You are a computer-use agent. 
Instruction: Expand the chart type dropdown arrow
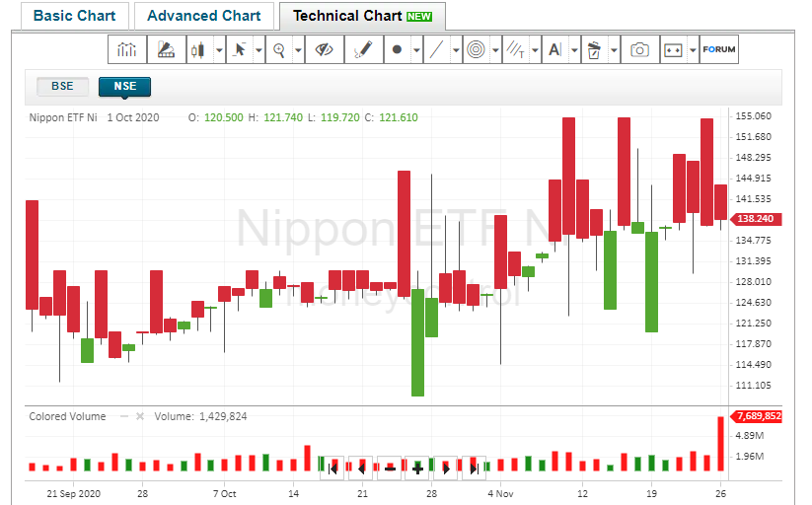(x=219, y=49)
